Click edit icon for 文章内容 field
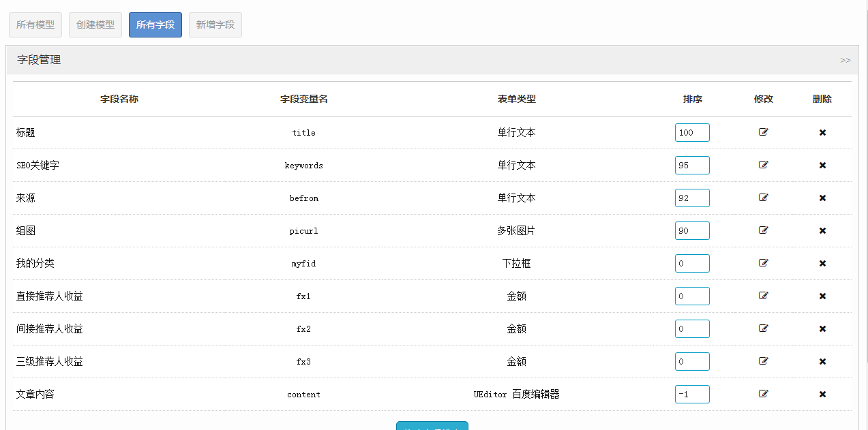 [x=763, y=394]
